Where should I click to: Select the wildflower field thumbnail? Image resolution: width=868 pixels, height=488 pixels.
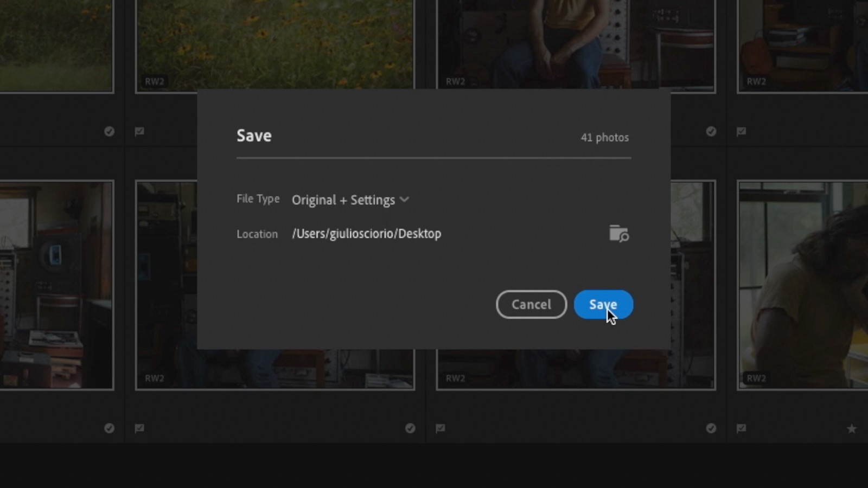pos(274,43)
